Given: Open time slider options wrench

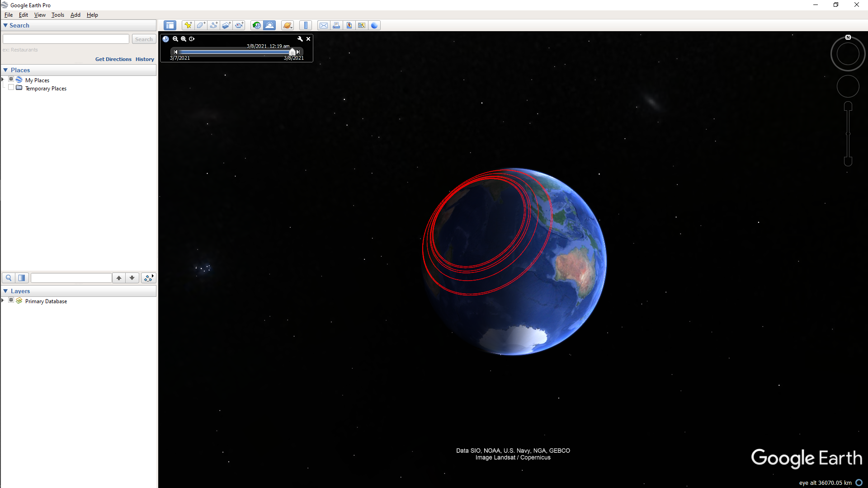Looking at the screenshot, I should (x=300, y=39).
